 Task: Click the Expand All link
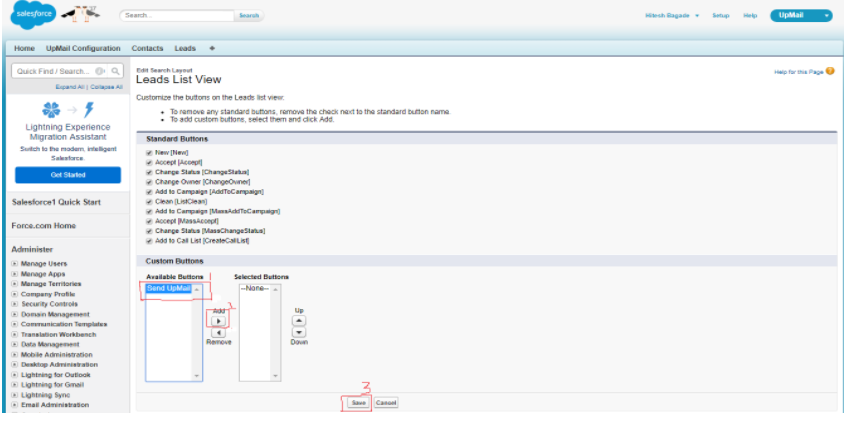pyautogui.click(x=70, y=87)
